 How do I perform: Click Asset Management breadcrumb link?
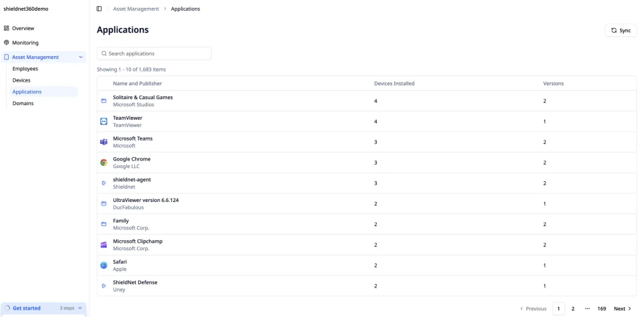(136, 9)
